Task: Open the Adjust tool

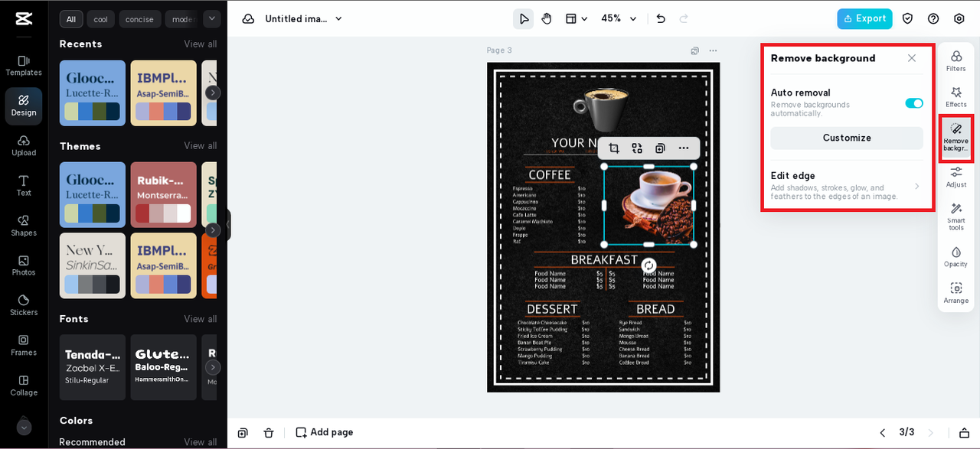Action: point(956,177)
